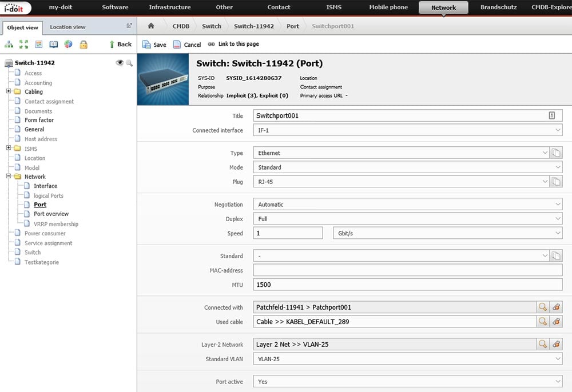Viewport: 572px width, 392px height.
Task: Click the Title input field
Action: pyautogui.click(x=407, y=115)
